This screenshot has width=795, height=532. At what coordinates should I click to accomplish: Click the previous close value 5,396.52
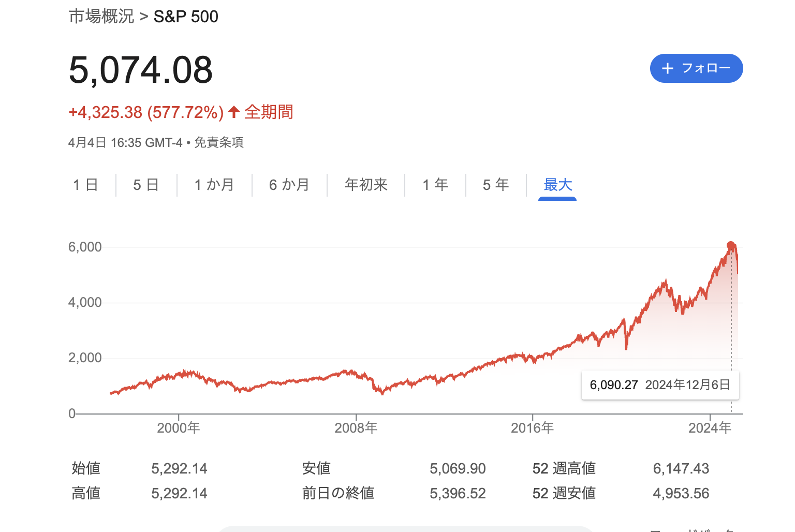(458, 494)
